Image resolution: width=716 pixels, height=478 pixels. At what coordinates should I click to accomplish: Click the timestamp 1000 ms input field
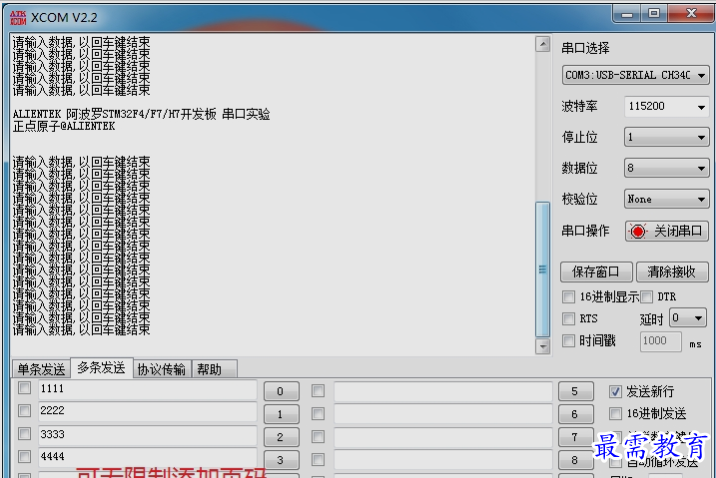tap(661, 341)
